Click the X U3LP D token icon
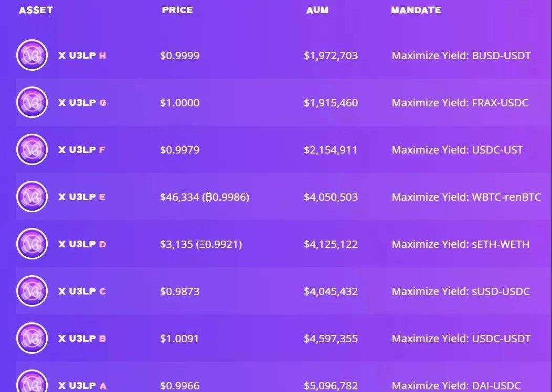552x392 pixels. click(32, 244)
